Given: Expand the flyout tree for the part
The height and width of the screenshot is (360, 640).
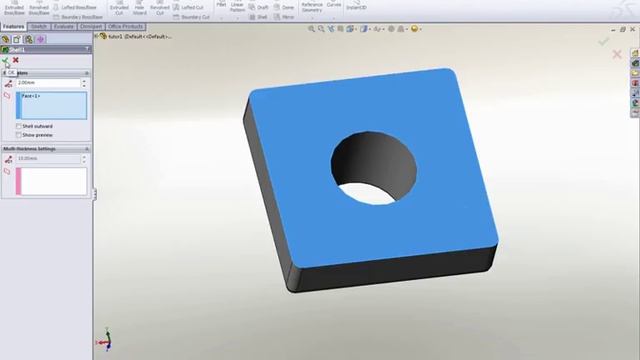Looking at the screenshot, I should click(97, 36).
